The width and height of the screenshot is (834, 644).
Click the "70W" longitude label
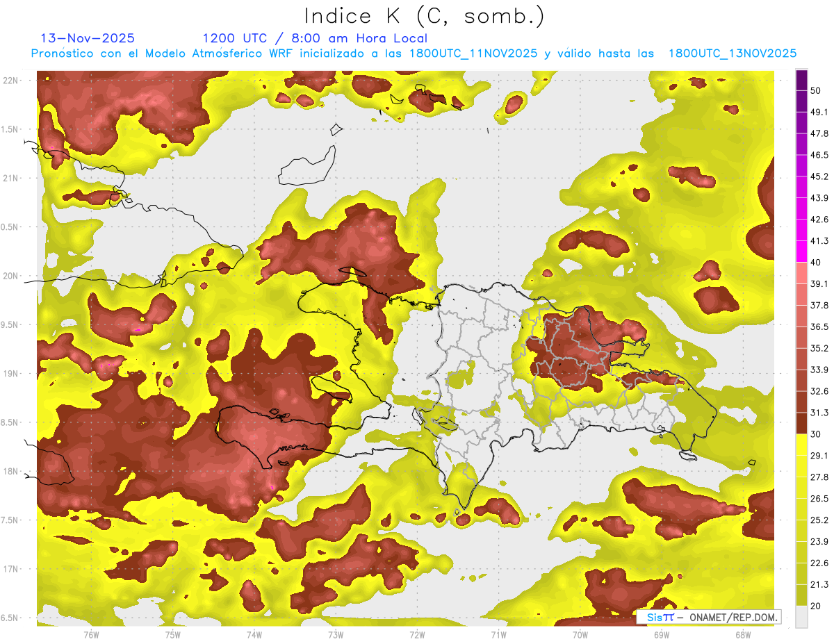(x=580, y=634)
